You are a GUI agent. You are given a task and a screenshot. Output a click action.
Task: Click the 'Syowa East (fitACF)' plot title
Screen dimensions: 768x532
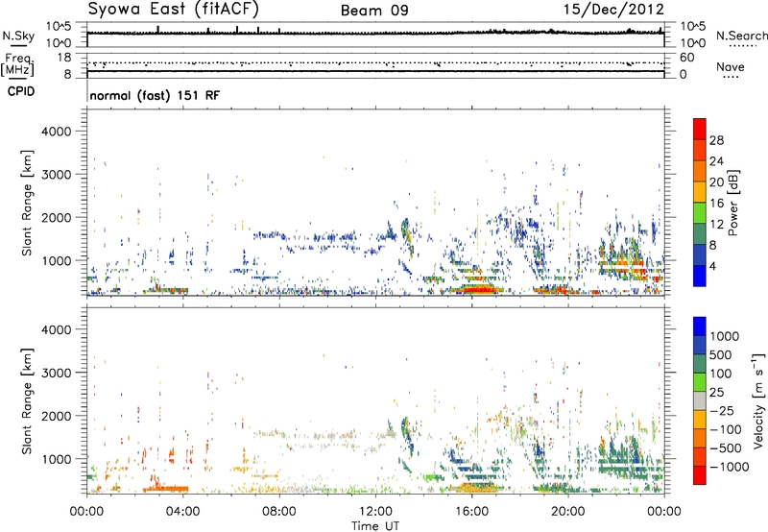tap(174, 10)
